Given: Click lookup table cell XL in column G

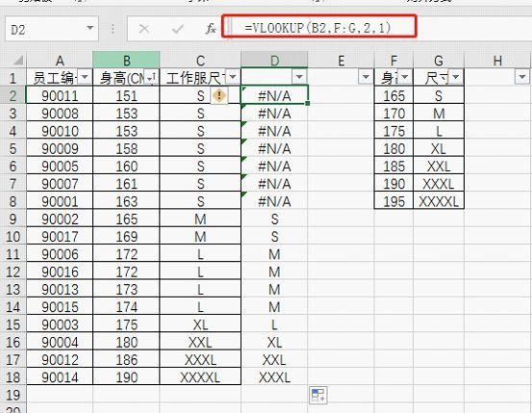Looking at the screenshot, I should point(439,148).
